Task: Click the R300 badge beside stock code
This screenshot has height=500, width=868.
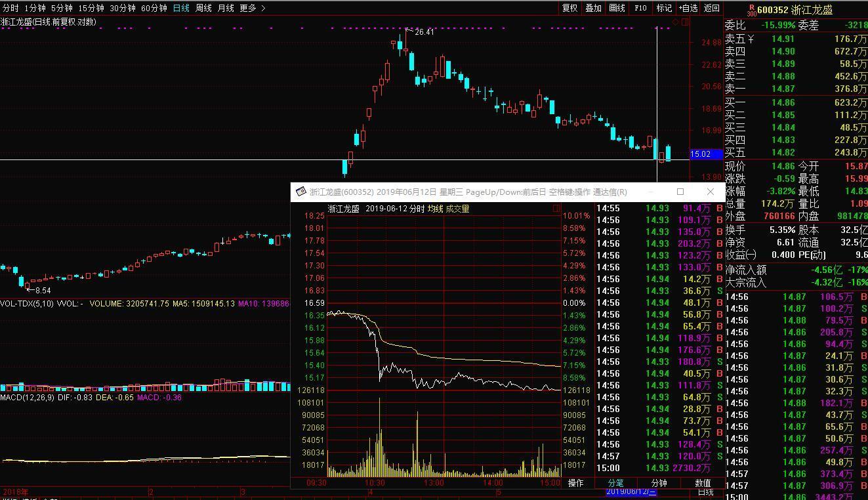Action: 751,10
